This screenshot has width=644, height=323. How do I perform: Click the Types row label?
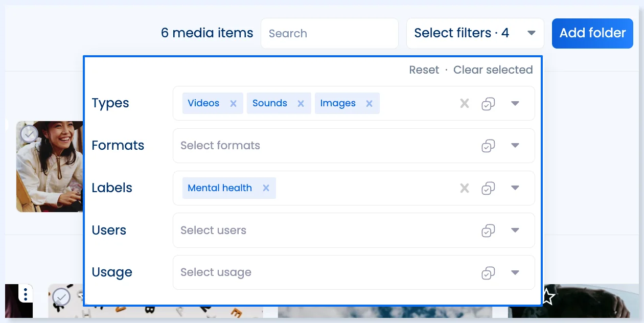click(x=110, y=103)
